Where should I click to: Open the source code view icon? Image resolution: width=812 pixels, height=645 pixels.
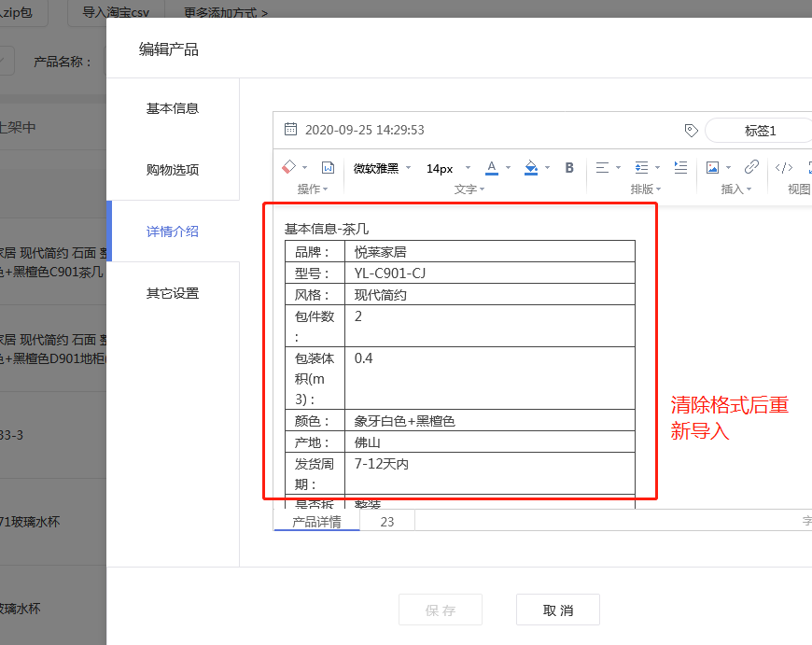(784, 168)
